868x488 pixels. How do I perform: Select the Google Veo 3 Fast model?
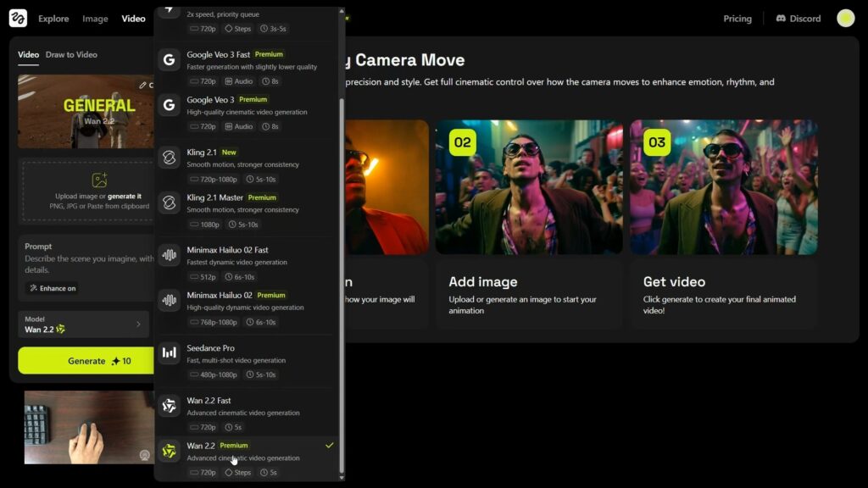(x=247, y=67)
